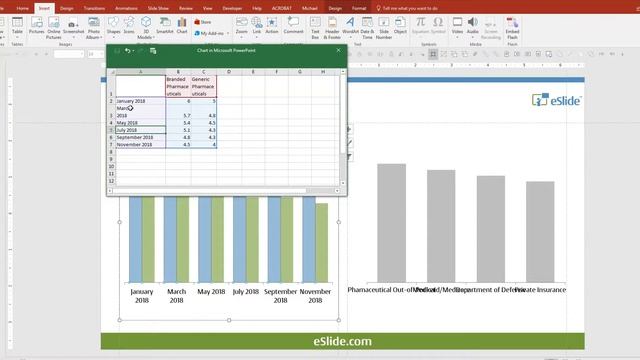Click the 'May 2018' axis label
The height and width of the screenshot is (360, 640).
[x=211, y=291]
